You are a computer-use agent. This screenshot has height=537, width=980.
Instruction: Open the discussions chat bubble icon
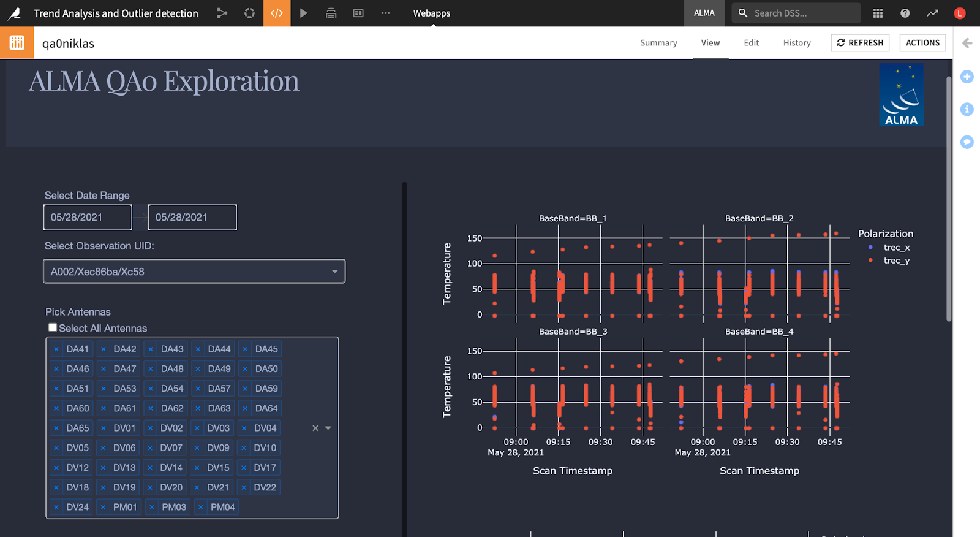(x=967, y=142)
